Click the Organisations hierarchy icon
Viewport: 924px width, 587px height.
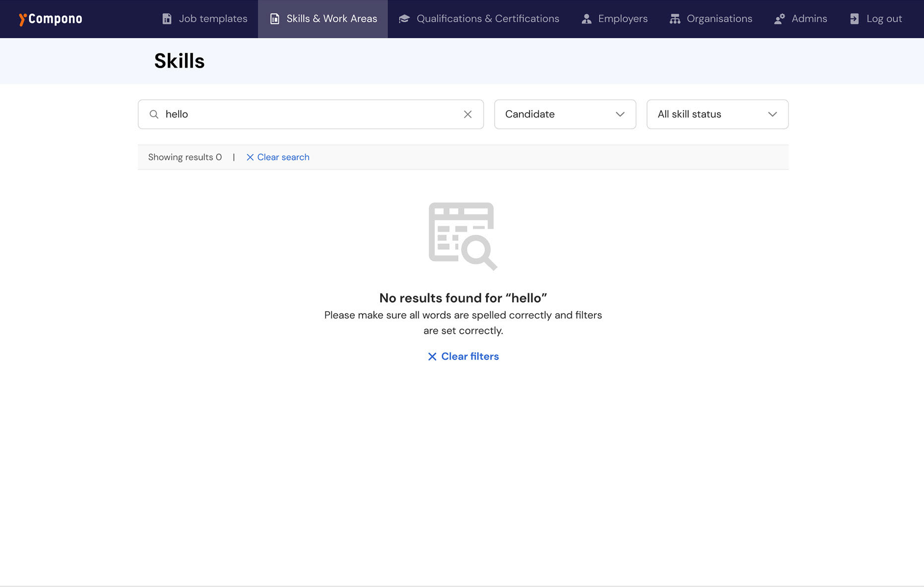tap(675, 19)
